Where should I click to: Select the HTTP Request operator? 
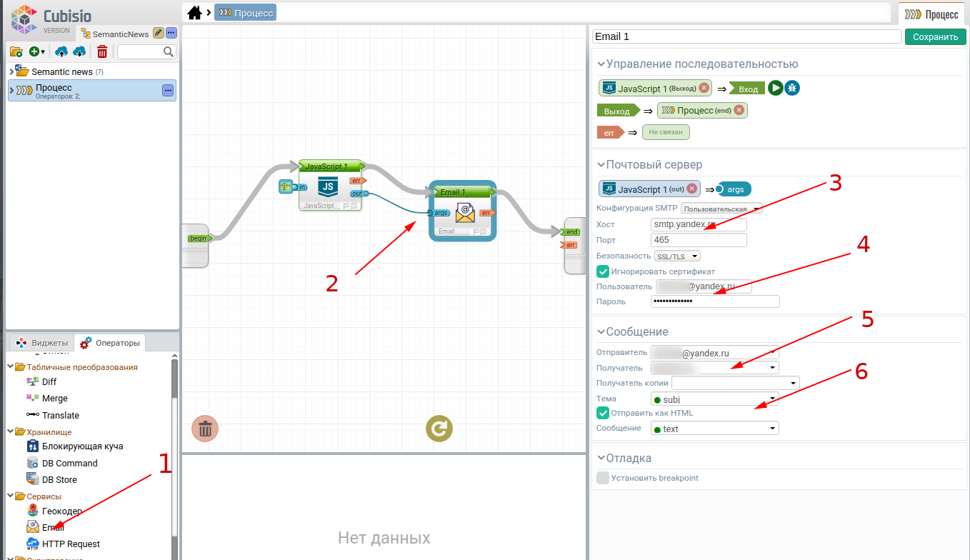pos(70,544)
